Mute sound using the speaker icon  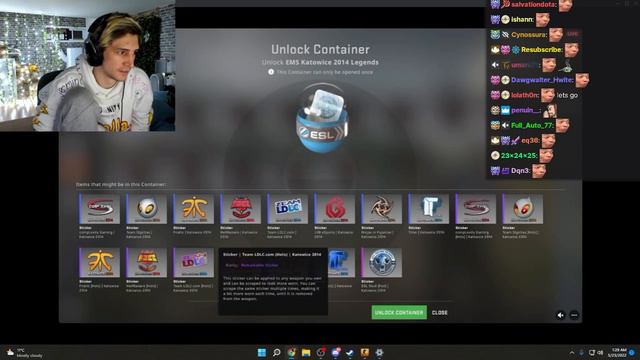(x=560, y=315)
